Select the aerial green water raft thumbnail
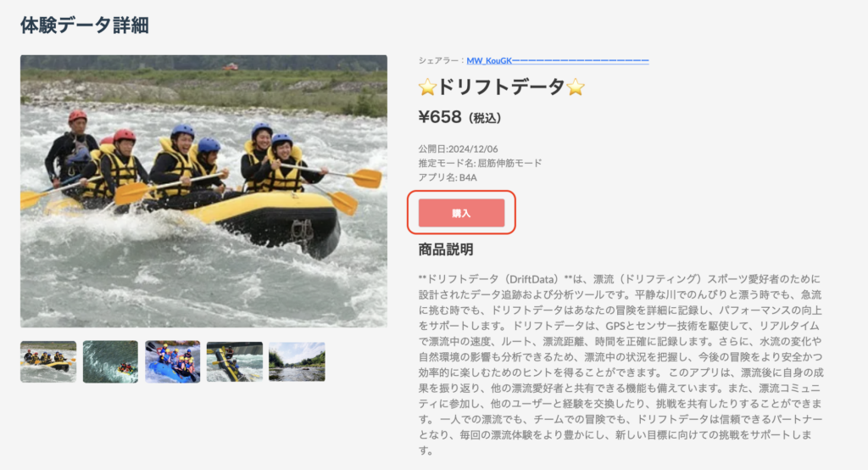The width and height of the screenshot is (868, 470). click(x=111, y=361)
